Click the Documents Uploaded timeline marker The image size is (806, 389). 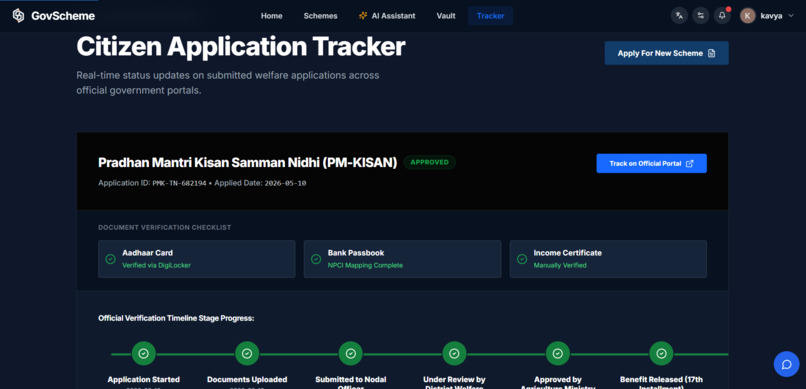tap(247, 354)
